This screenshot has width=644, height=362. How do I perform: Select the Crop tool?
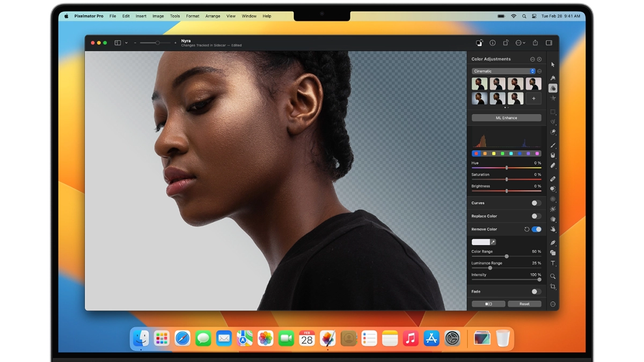click(553, 287)
